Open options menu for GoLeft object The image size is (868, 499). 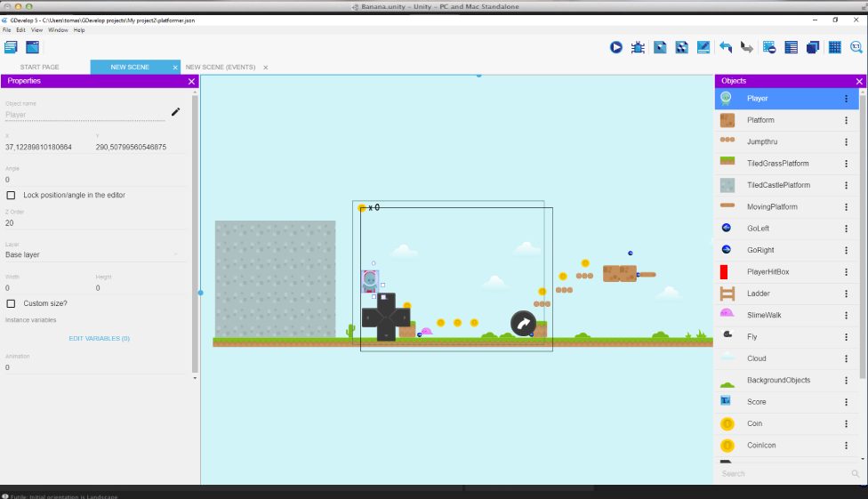[x=846, y=229]
